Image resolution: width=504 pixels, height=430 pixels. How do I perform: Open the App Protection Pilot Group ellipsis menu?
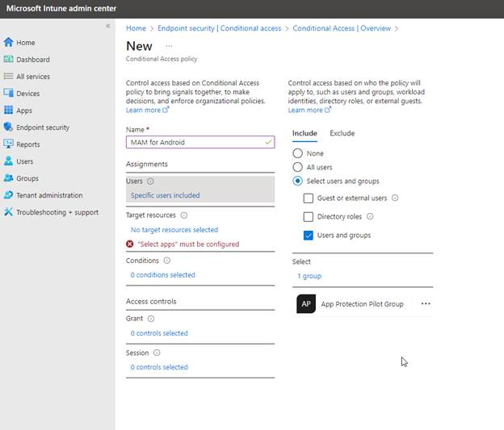coord(426,304)
